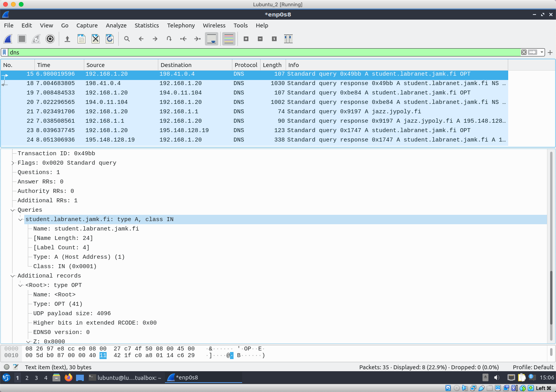This screenshot has height=392, width=556.
Task: Open the volume control in tray
Action: [x=497, y=377]
